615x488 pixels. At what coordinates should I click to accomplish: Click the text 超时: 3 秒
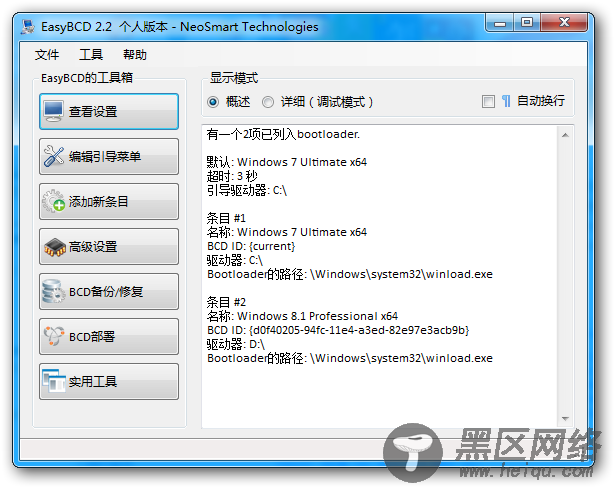(x=232, y=176)
